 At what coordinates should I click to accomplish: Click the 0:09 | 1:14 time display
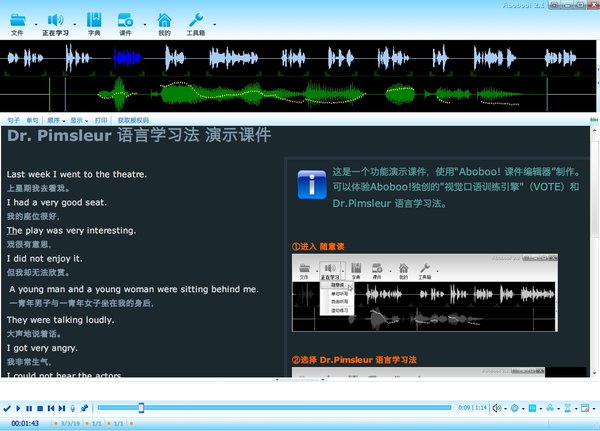[472, 408]
